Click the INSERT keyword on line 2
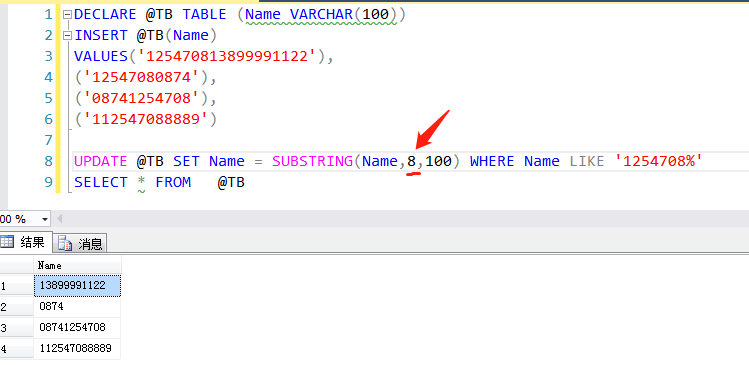Screen dimensions: 749x365 coord(101,35)
